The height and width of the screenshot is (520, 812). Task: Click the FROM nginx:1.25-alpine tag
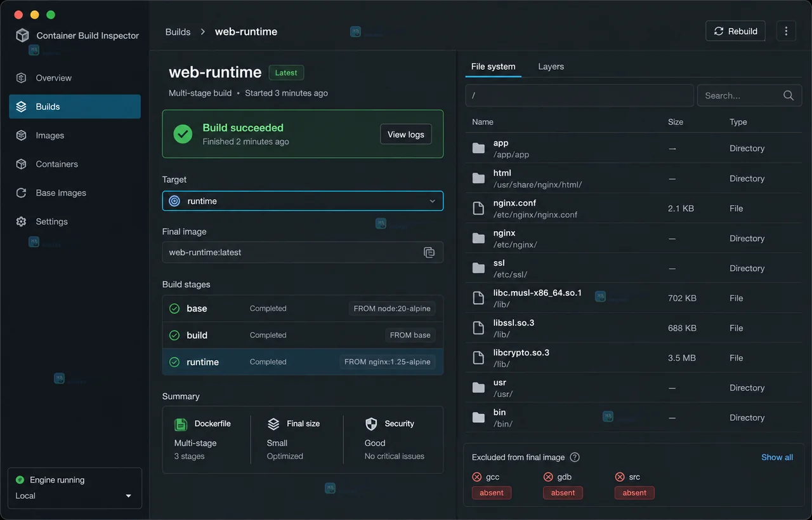388,362
